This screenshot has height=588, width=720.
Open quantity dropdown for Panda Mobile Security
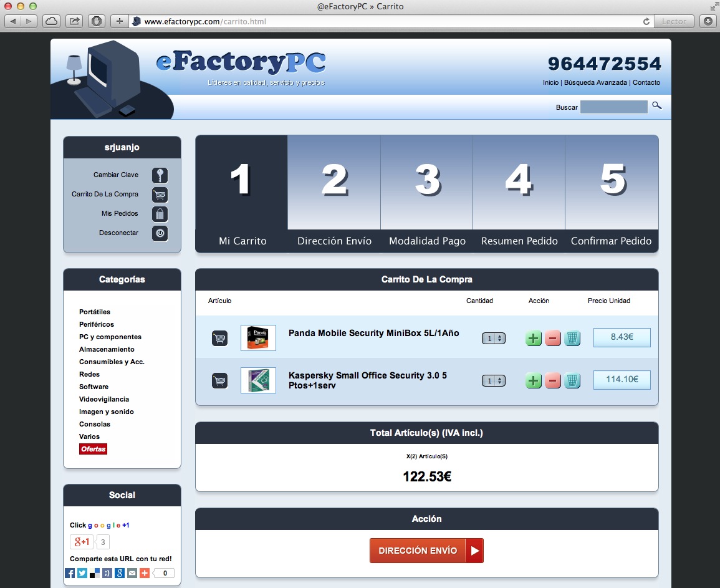[493, 338]
